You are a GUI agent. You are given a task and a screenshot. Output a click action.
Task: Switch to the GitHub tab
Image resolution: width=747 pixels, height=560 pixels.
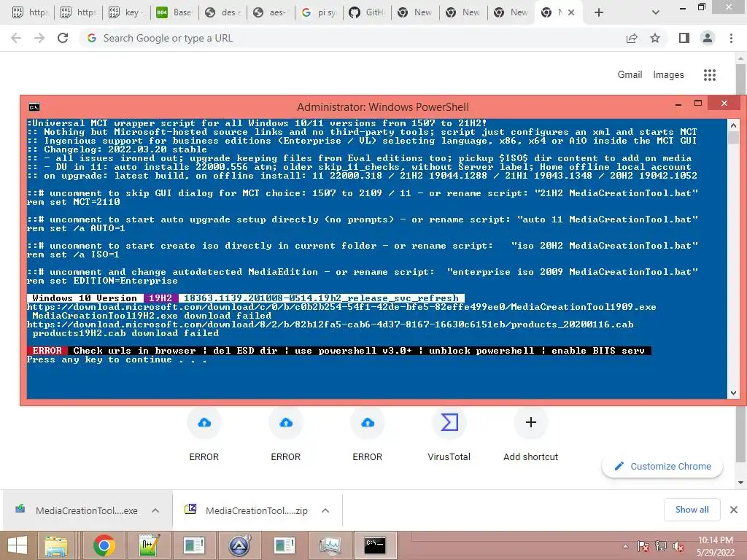pyautogui.click(x=368, y=12)
